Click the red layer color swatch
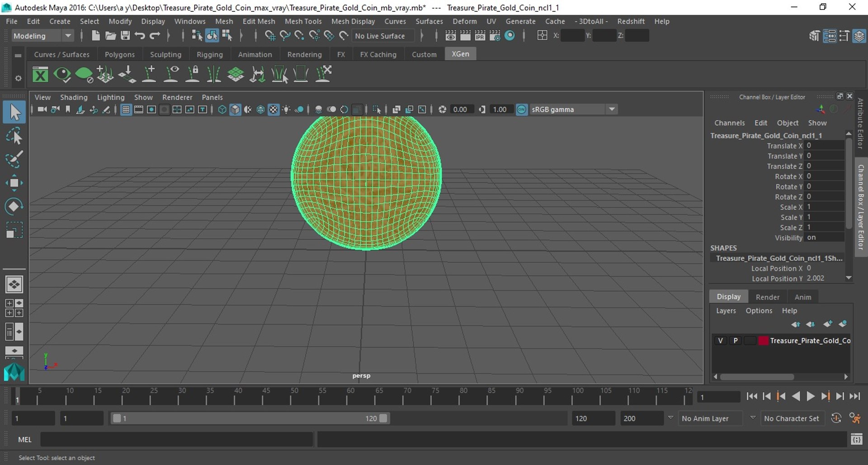Screen dimensions: 868x465 coord(763,341)
